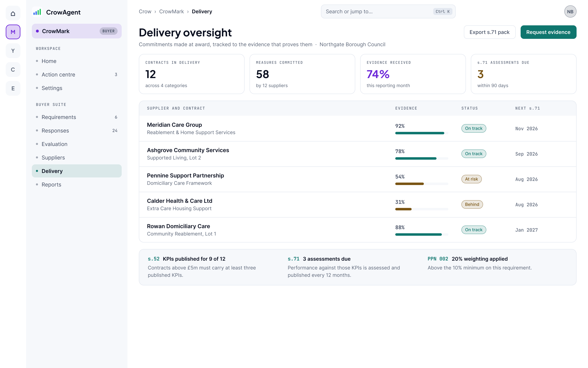Open the Meridian Care Group row

[357, 129]
